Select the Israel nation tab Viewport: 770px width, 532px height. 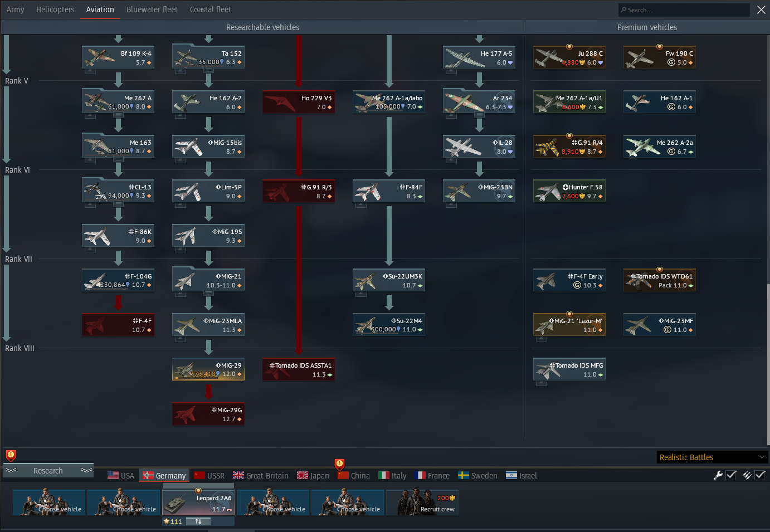[522, 476]
